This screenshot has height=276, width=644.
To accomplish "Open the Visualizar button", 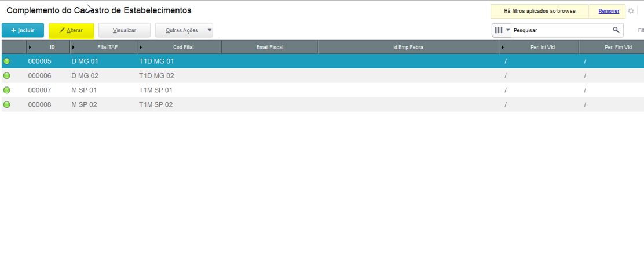I will (x=125, y=30).
